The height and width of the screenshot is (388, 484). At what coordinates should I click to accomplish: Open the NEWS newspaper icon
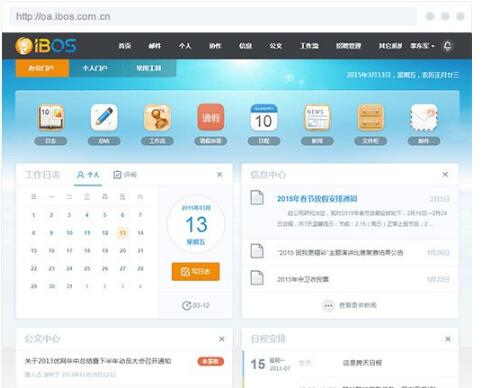317,117
